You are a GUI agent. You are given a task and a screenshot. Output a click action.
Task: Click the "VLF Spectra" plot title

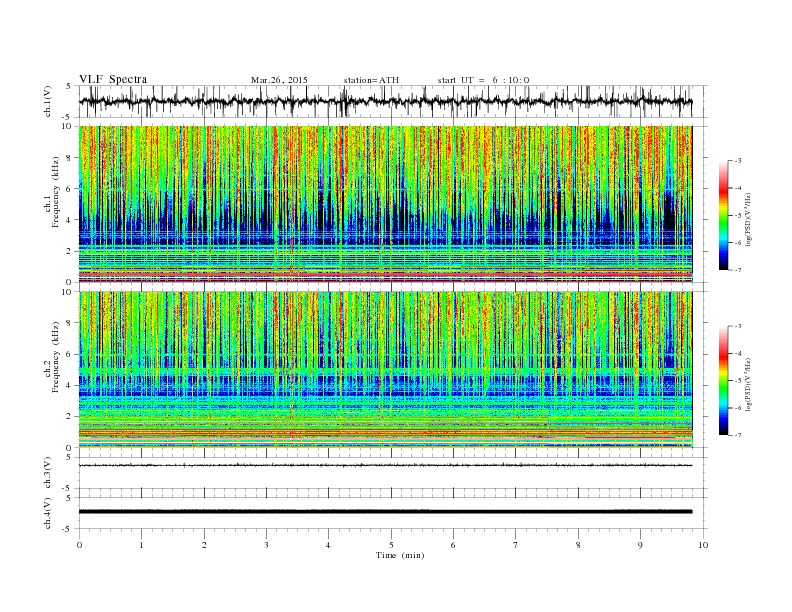(113, 79)
